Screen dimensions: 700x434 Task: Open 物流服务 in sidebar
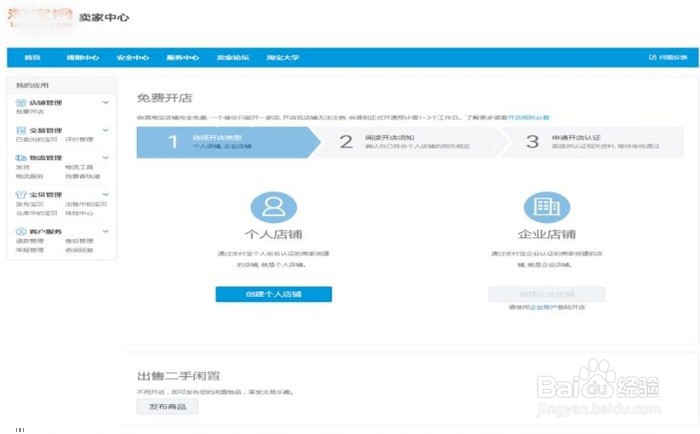30,176
